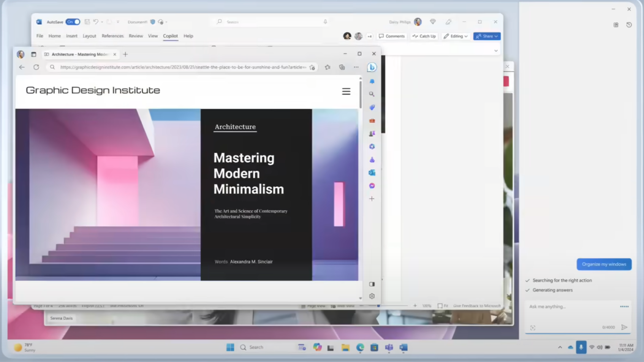Open the shopping tag icon in Edge sidebar
This screenshot has height=362, width=644.
coord(372,107)
